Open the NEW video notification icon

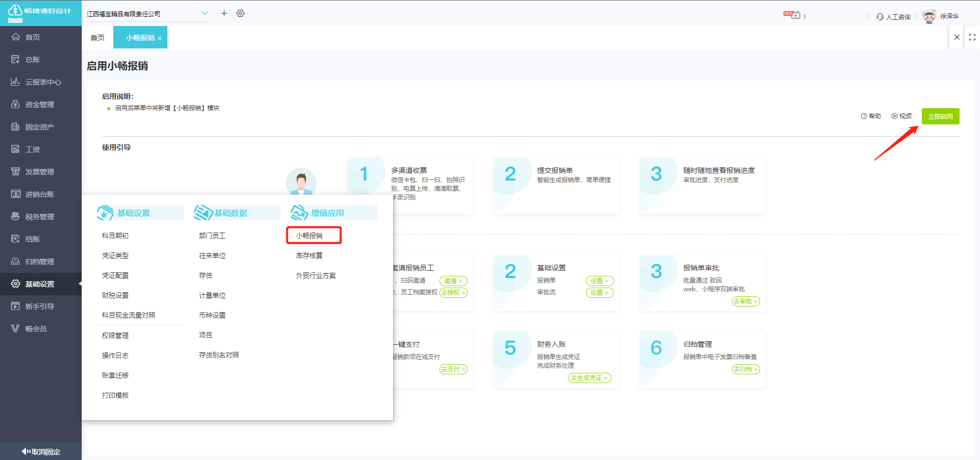coord(793,15)
